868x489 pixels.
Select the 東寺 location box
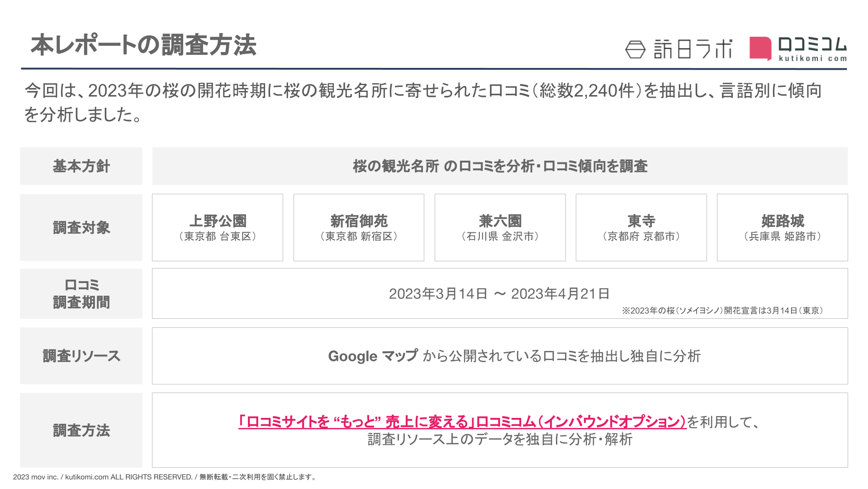641,227
